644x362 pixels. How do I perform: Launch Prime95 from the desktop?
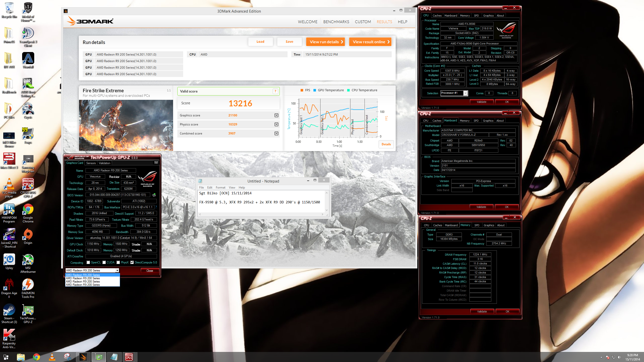click(x=9, y=35)
